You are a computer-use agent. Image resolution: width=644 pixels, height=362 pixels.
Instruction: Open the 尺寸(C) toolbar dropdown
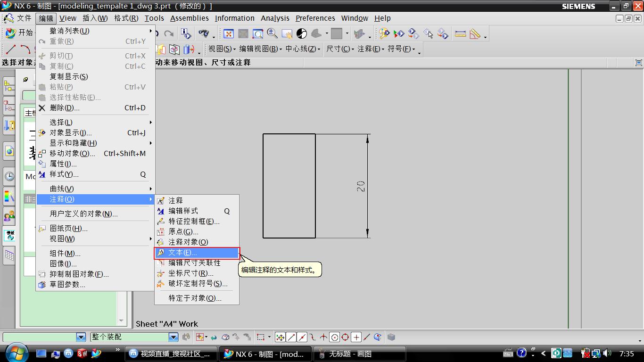pos(340,49)
